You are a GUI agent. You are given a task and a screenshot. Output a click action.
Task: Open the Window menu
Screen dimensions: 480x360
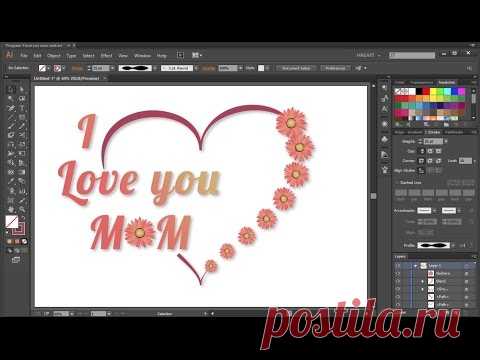142,56
